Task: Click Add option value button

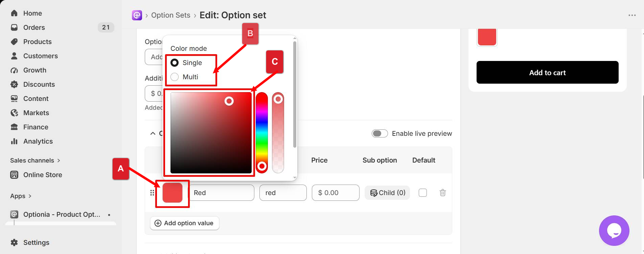Action: coord(185,223)
